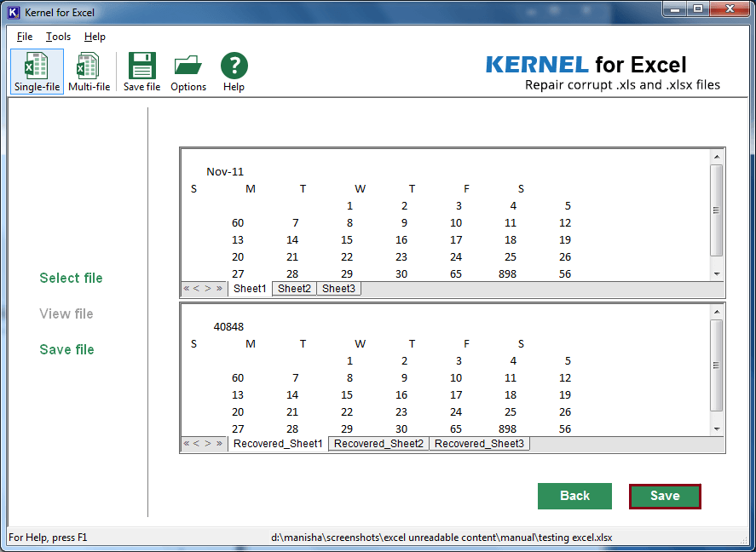This screenshot has height=552, width=756.
Task: Click the file path in status bar
Action: click(x=441, y=537)
